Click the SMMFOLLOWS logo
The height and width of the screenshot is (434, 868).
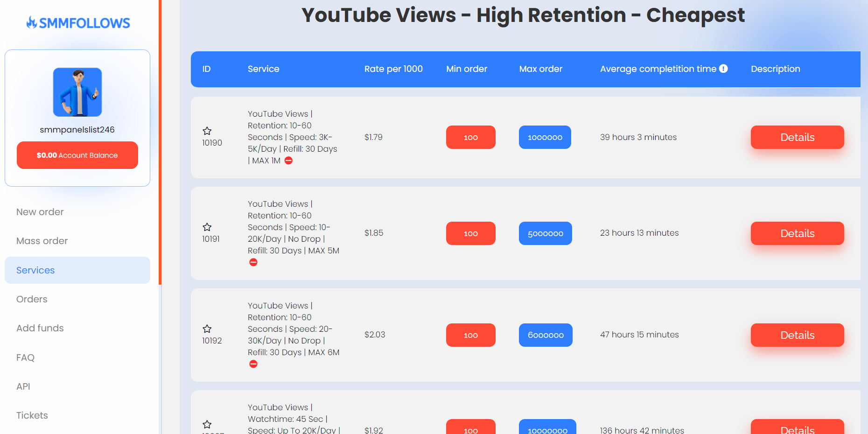[x=78, y=23]
